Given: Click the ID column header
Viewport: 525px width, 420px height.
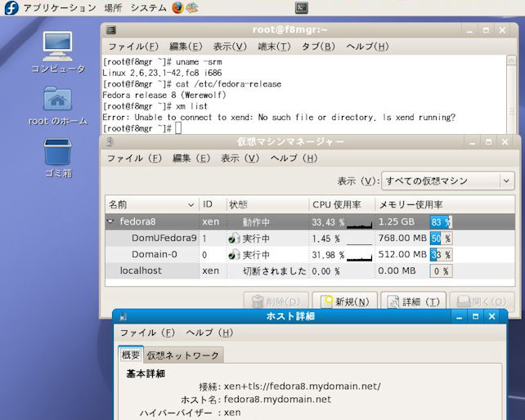Looking at the screenshot, I should coord(213,204).
